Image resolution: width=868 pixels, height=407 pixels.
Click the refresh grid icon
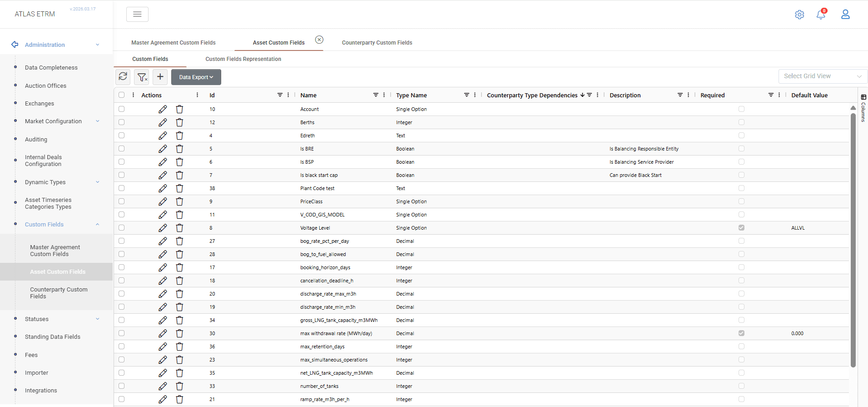click(123, 77)
